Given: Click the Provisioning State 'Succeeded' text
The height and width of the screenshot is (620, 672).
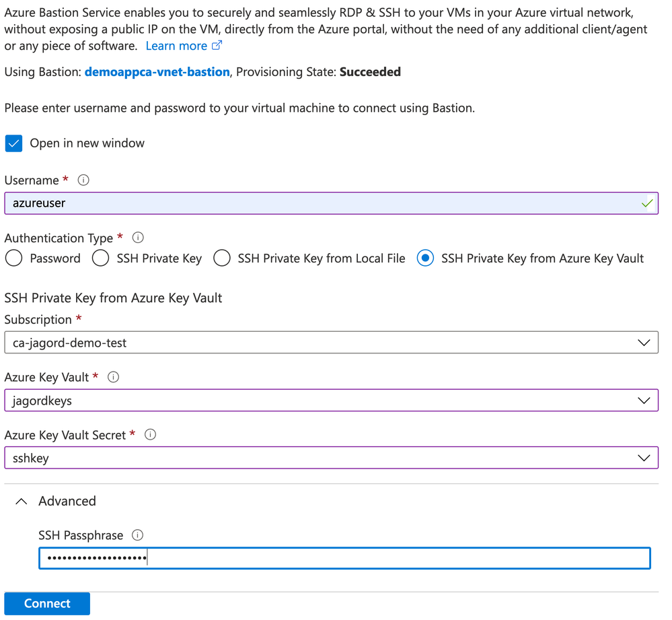Looking at the screenshot, I should 370,71.
